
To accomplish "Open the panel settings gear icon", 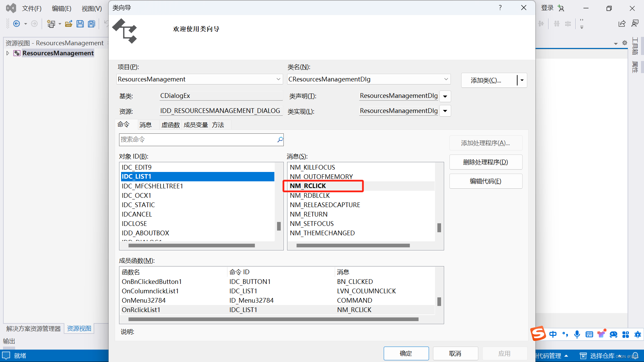I will click(x=625, y=43).
